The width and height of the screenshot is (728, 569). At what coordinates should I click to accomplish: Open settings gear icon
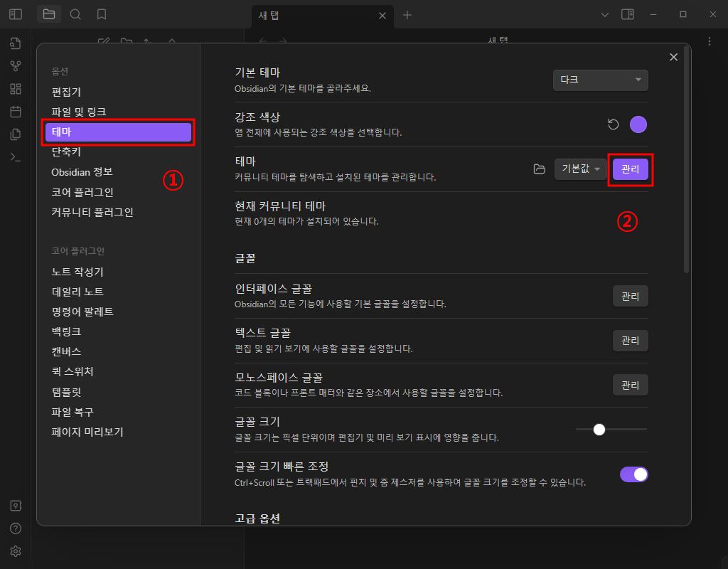[x=16, y=551]
